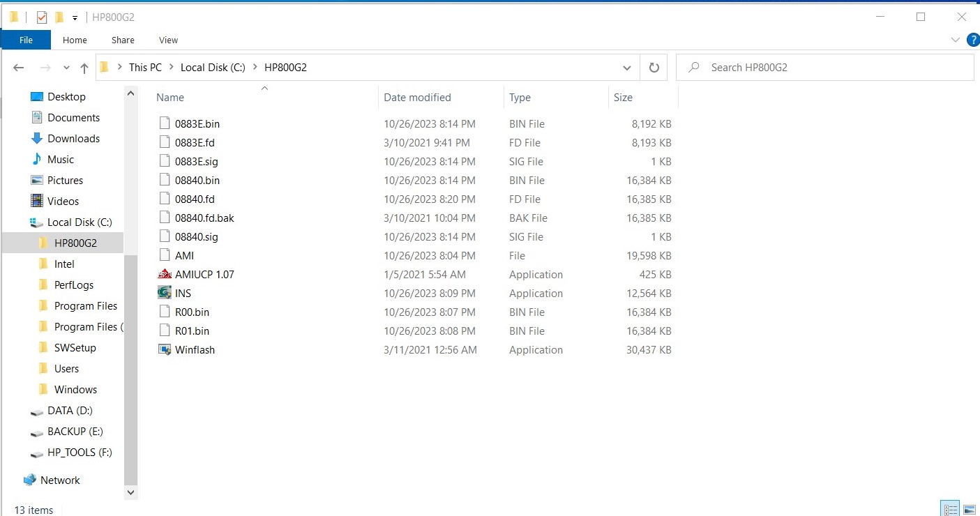Click the R01.bin file icon
Viewport: 980px width, 516px height.
pyautogui.click(x=165, y=331)
